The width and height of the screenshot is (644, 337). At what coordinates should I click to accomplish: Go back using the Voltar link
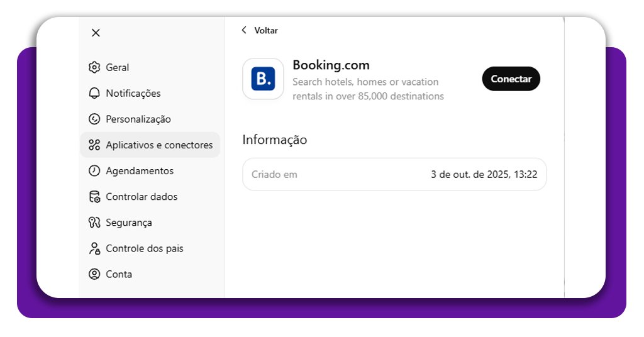pos(265,30)
